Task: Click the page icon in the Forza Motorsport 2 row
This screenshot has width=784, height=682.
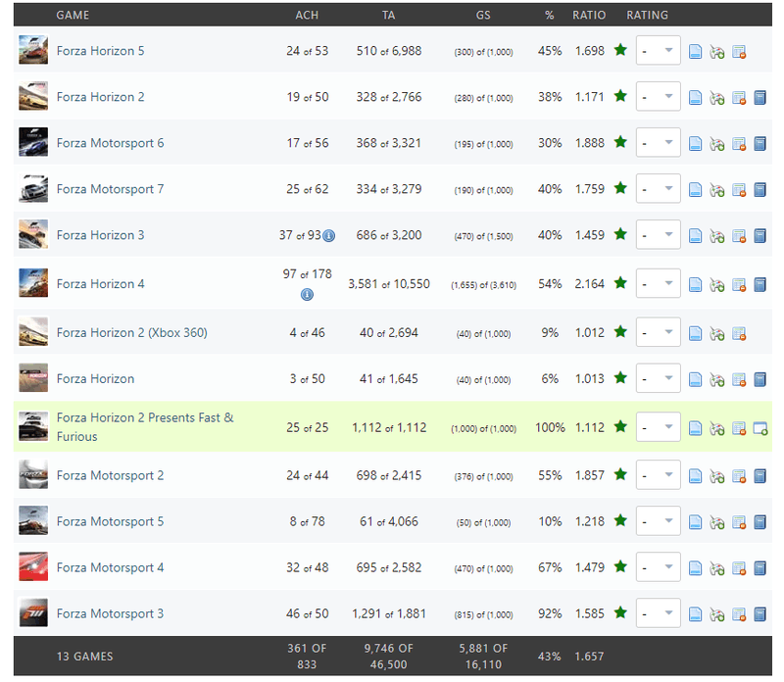Action: pos(695,476)
